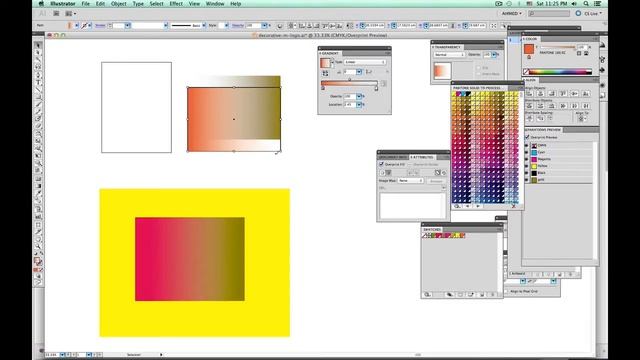Click CS Live button in application bar
This screenshot has width=640, height=360.
point(589,13)
